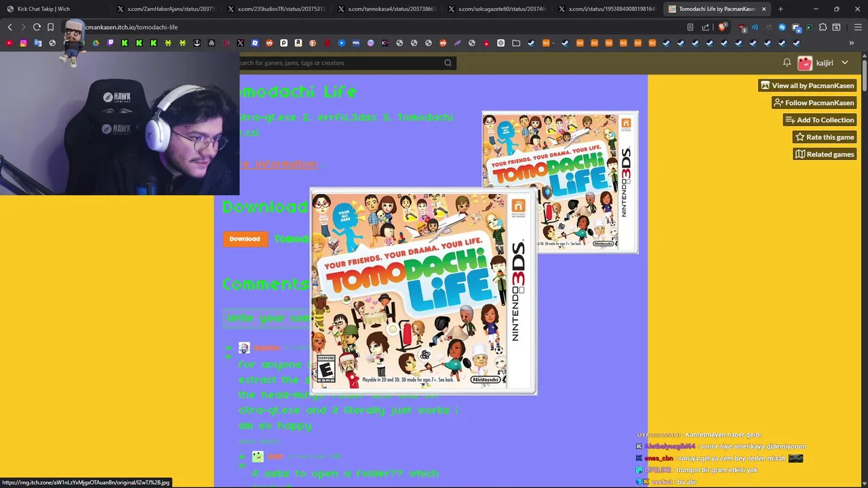Switch to the Kick Chat Takip tab
The image size is (868, 488).
coord(54,9)
